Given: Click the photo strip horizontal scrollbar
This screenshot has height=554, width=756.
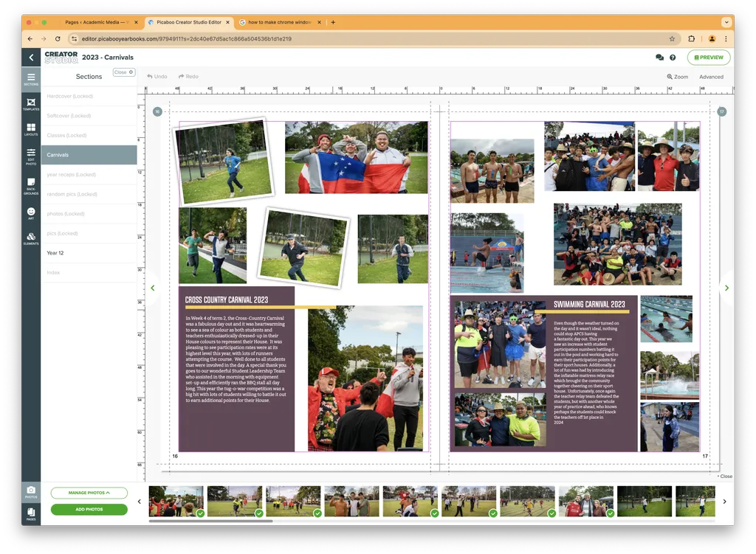Looking at the screenshot, I should (x=210, y=521).
